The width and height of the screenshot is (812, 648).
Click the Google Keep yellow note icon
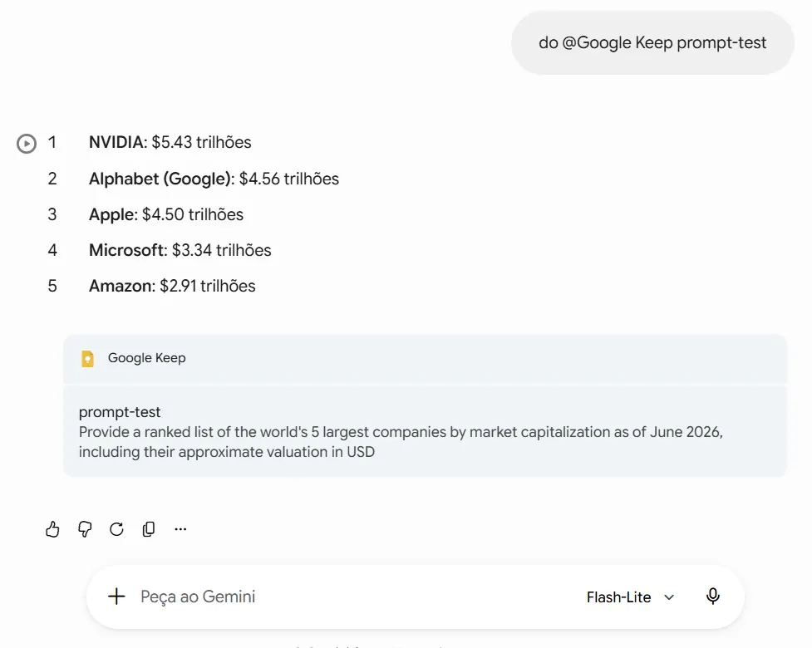(87, 358)
